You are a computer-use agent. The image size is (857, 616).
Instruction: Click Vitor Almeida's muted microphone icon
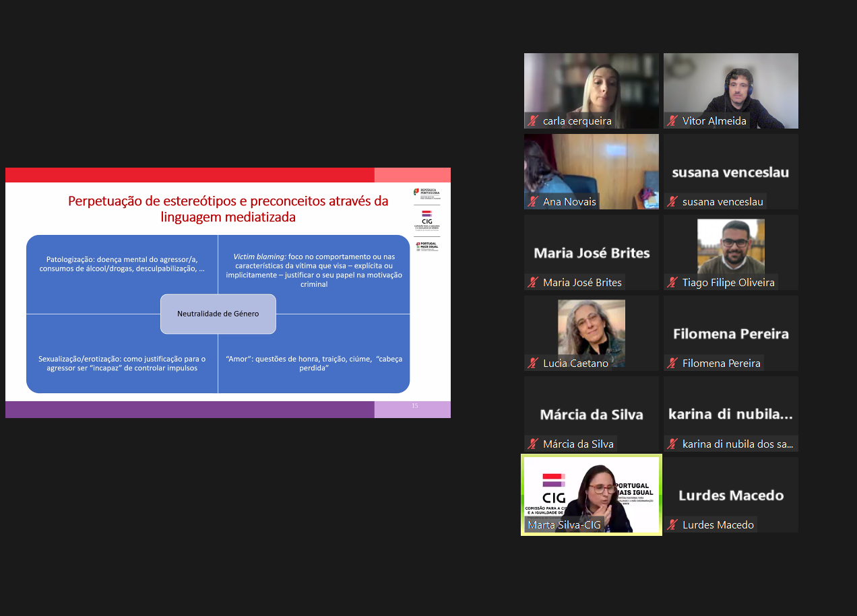click(672, 121)
